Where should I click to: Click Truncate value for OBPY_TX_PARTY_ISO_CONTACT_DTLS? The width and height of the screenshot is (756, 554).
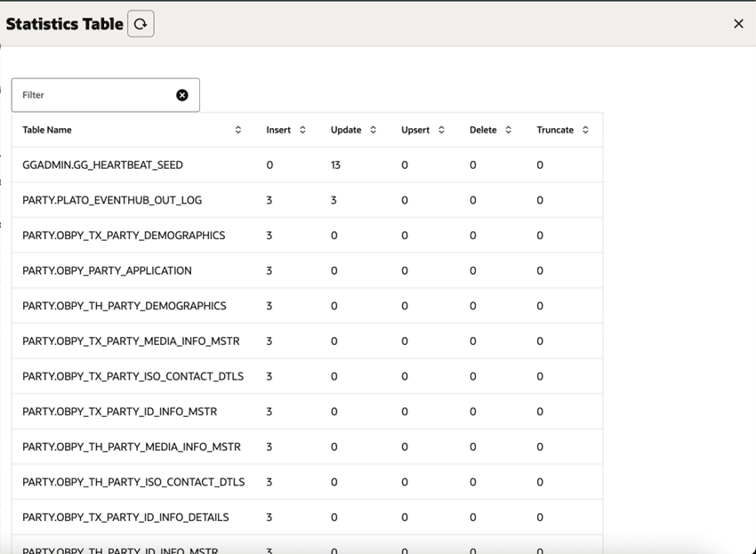click(540, 376)
